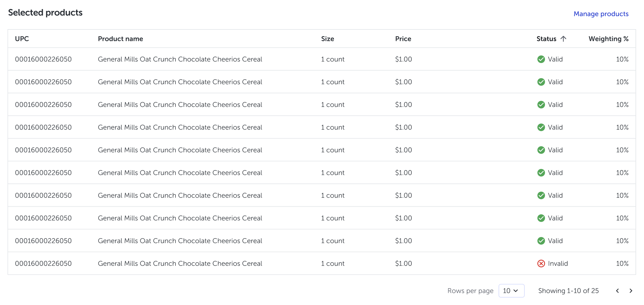Open the Rows per page dropdown
The width and height of the screenshot is (644, 305).
[511, 291]
